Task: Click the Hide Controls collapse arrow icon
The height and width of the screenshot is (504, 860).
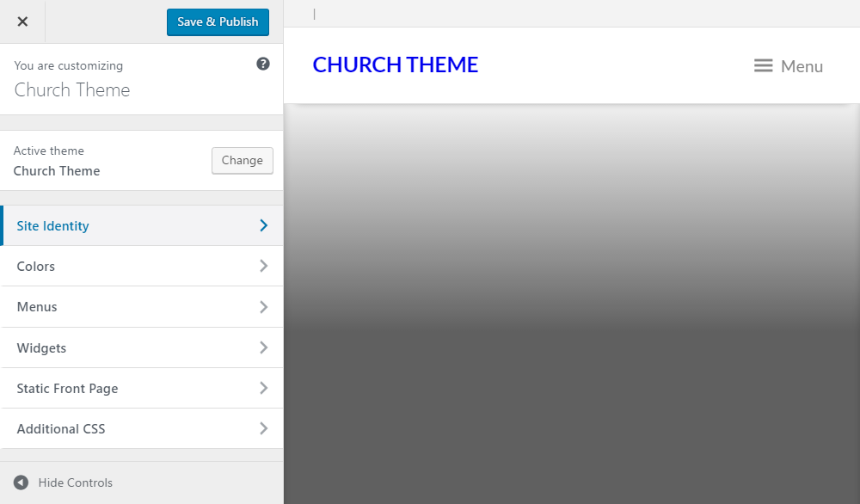Action: pos(21,482)
